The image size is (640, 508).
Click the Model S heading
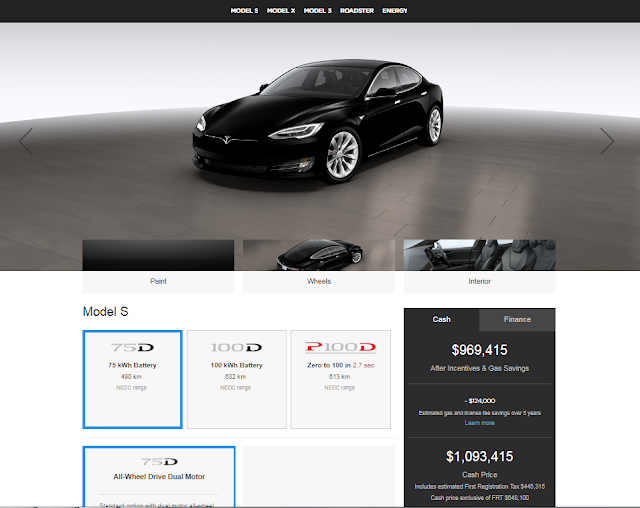click(x=106, y=312)
